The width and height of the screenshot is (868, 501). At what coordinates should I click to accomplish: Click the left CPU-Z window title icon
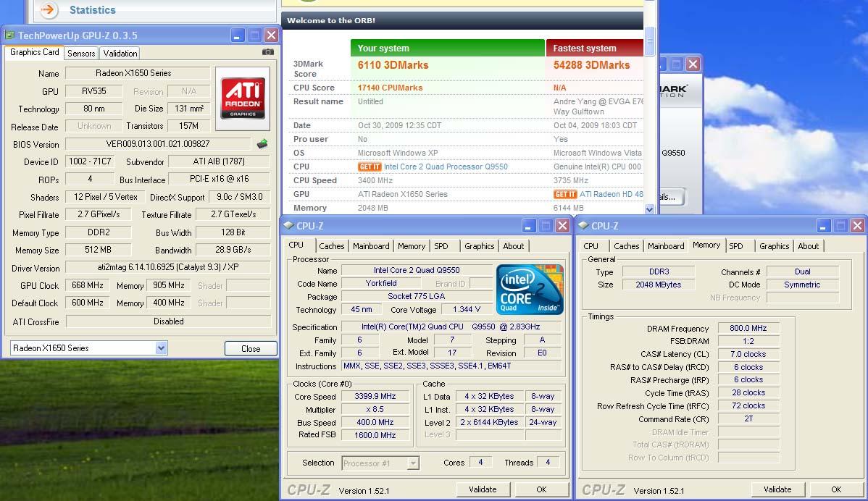coord(288,226)
